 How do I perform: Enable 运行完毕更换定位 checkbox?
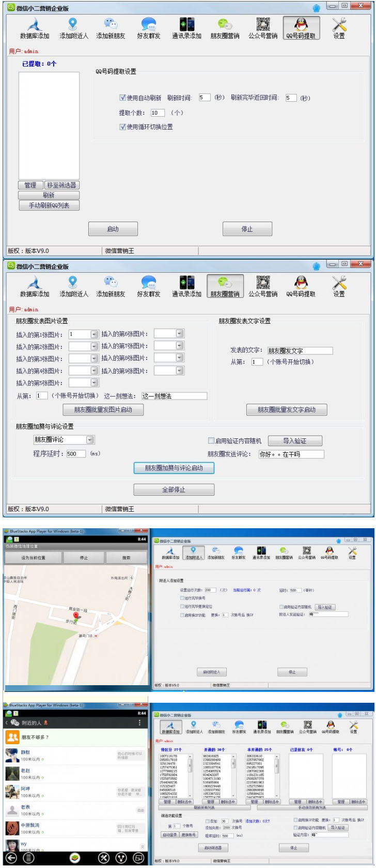pos(182,606)
